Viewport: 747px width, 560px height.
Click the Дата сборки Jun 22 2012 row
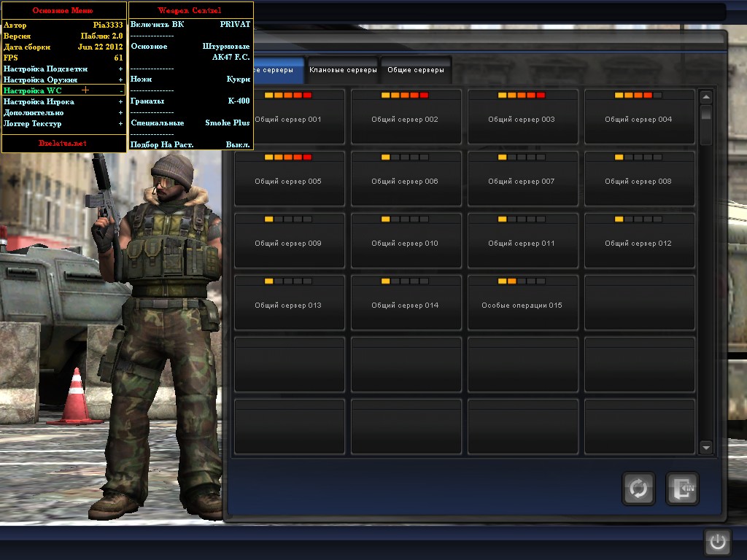pos(63,47)
